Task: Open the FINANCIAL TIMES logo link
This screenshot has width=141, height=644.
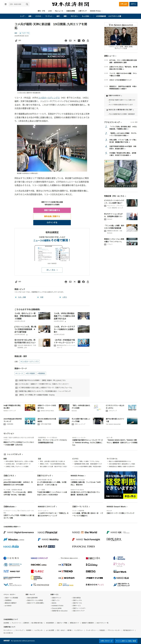Action: (x=83, y=547)
